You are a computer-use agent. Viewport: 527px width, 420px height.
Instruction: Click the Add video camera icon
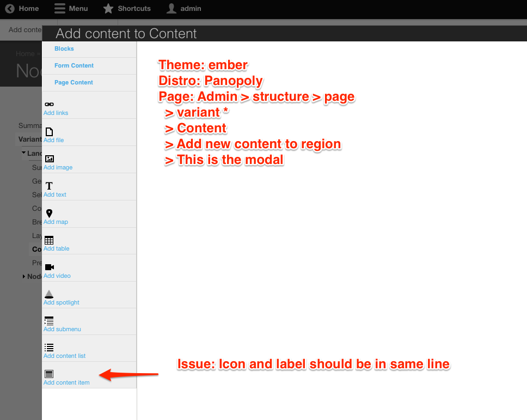[x=48, y=266]
